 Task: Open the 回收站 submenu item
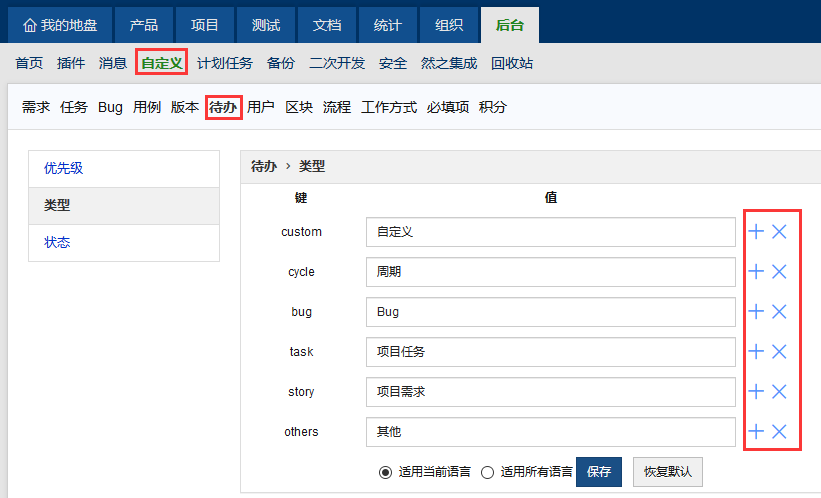[x=512, y=63]
